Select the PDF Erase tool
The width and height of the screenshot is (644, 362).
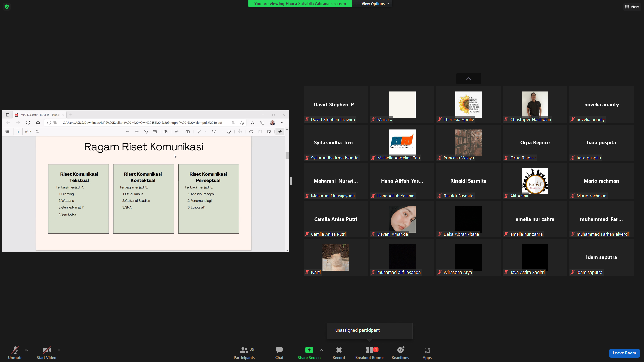click(x=229, y=132)
